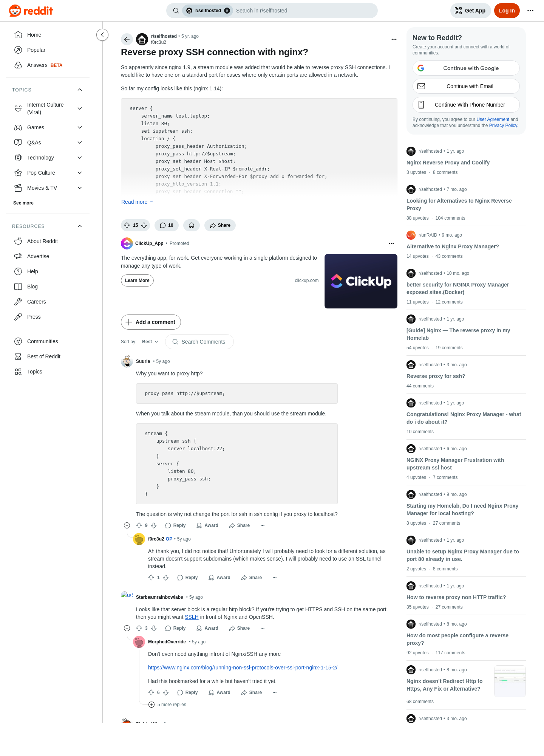Downvote the main post
The width and height of the screenshot is (544, 756).
[144, 225]
